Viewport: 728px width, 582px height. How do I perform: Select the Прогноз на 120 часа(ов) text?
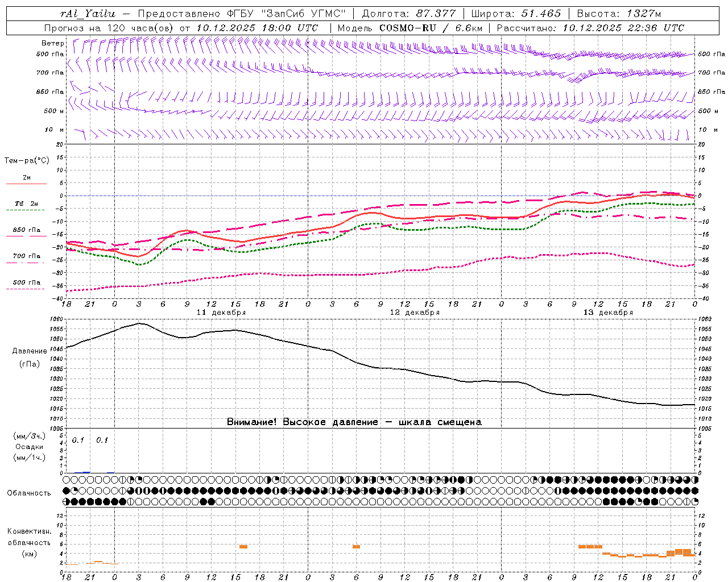click(110, 28)
